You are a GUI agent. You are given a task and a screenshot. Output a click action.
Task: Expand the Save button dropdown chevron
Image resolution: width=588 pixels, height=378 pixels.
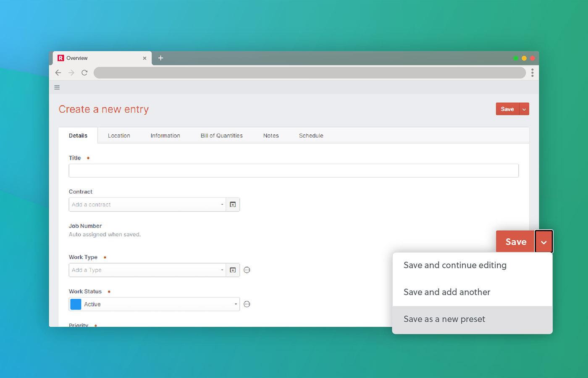click(x=543, y=241)
